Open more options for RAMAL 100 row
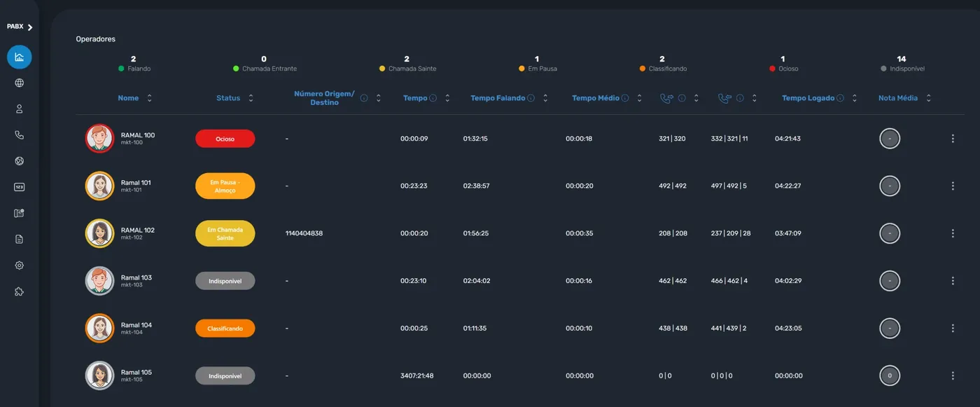The width and height of the screenshot is (980, 407). coord(953,139)
